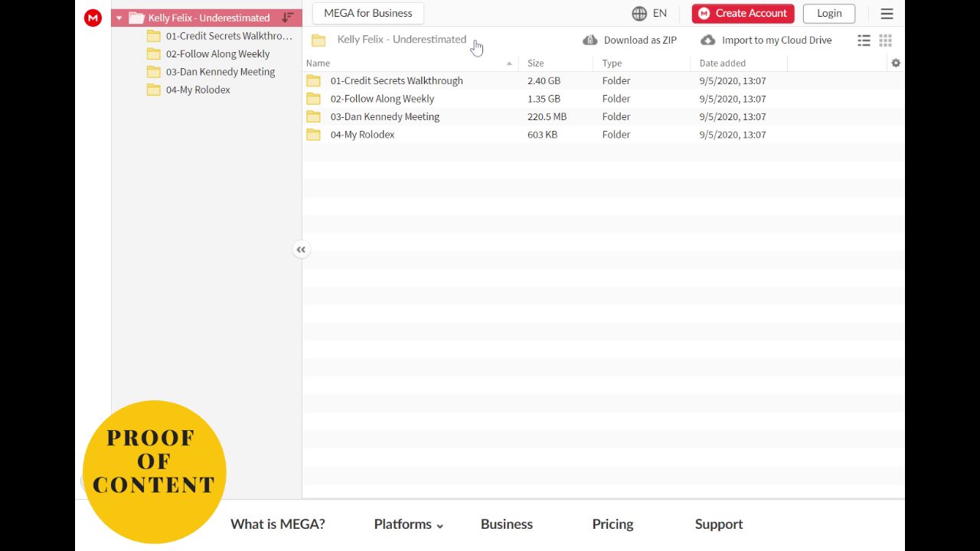Open the Support menu item
The width and height of the screenshot is (980, 551).
[719, 524]
